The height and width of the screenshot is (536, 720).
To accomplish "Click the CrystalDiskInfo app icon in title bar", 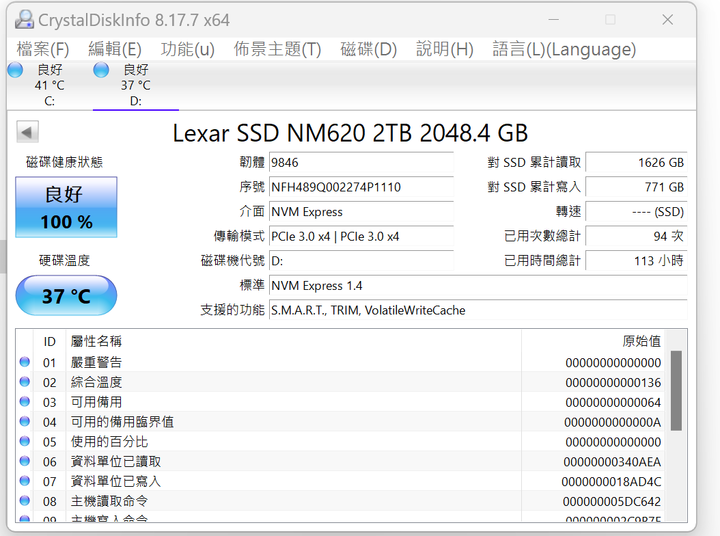I will coord(24,19).
